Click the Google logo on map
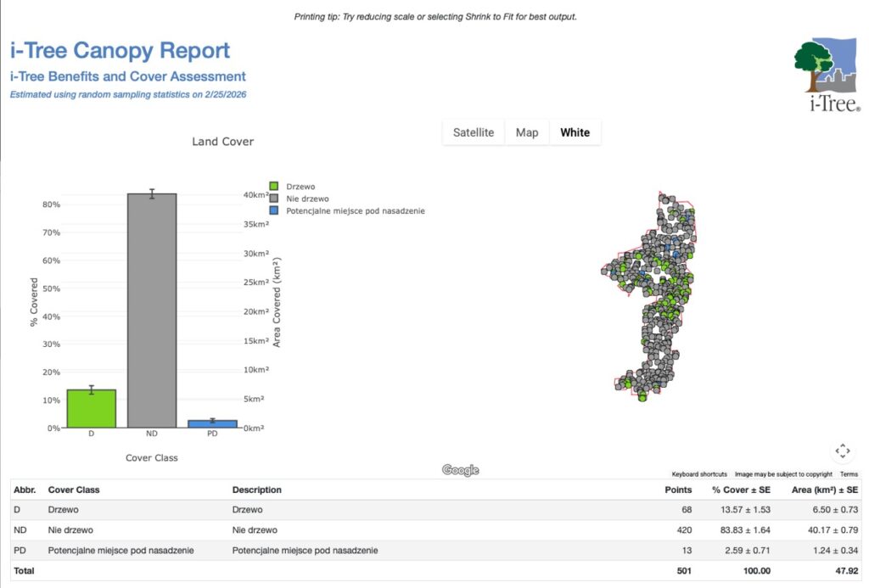The image size is (869, 588). coord(461,471)
